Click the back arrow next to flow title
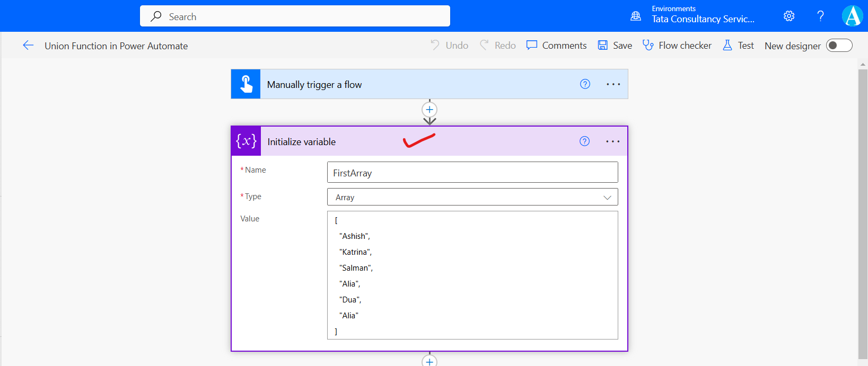This screenshot has height=366, width=868. (28, 46)
